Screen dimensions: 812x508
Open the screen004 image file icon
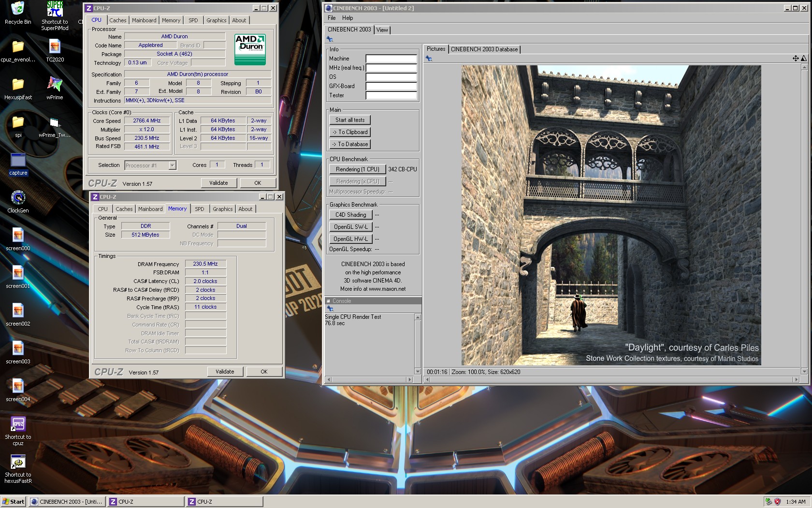tap(18, 390)
